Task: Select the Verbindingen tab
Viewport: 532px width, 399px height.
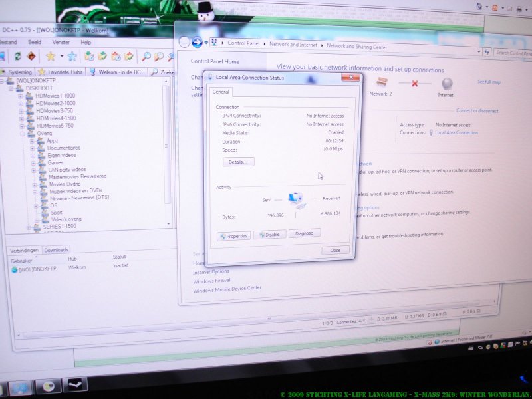Action: pyautogui.click(x=24, y=251)
